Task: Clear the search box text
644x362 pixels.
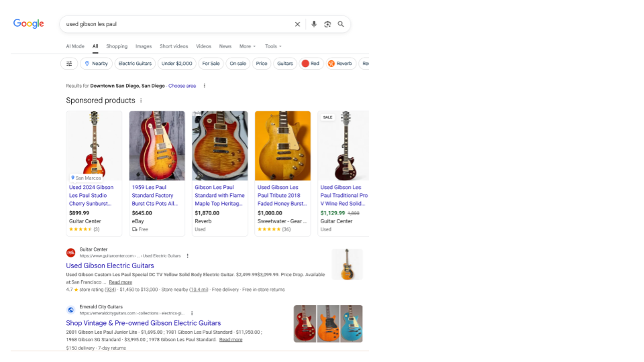Action: [298, 24]
